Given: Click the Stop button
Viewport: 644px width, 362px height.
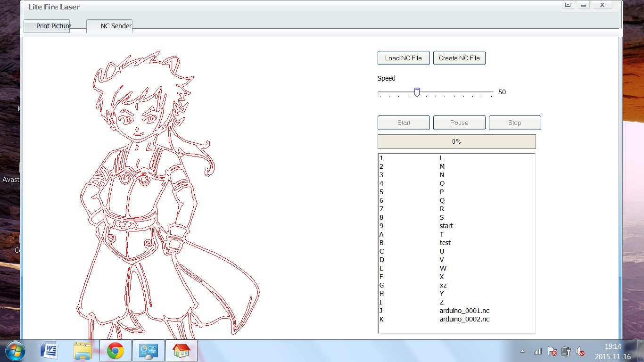Looking at the screenshot, I should point(515,123).
